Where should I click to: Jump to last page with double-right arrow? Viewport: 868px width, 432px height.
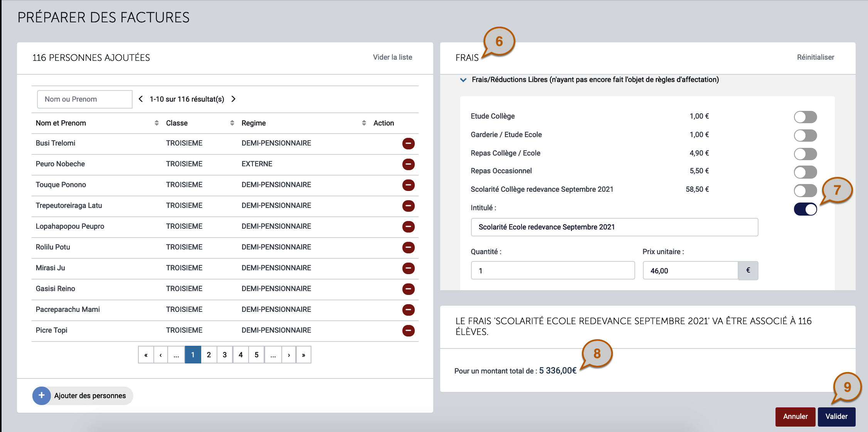[303, 355]
